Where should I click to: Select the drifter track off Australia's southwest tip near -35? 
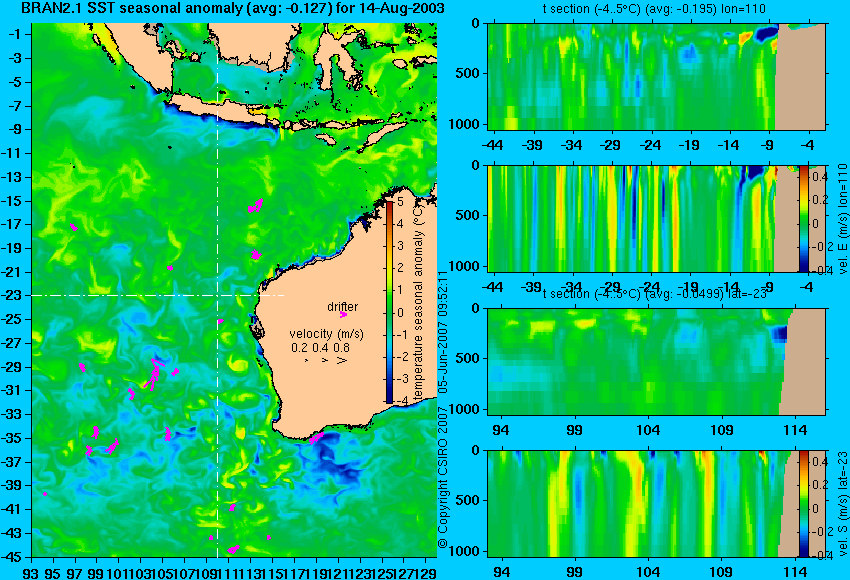[317, 437]
